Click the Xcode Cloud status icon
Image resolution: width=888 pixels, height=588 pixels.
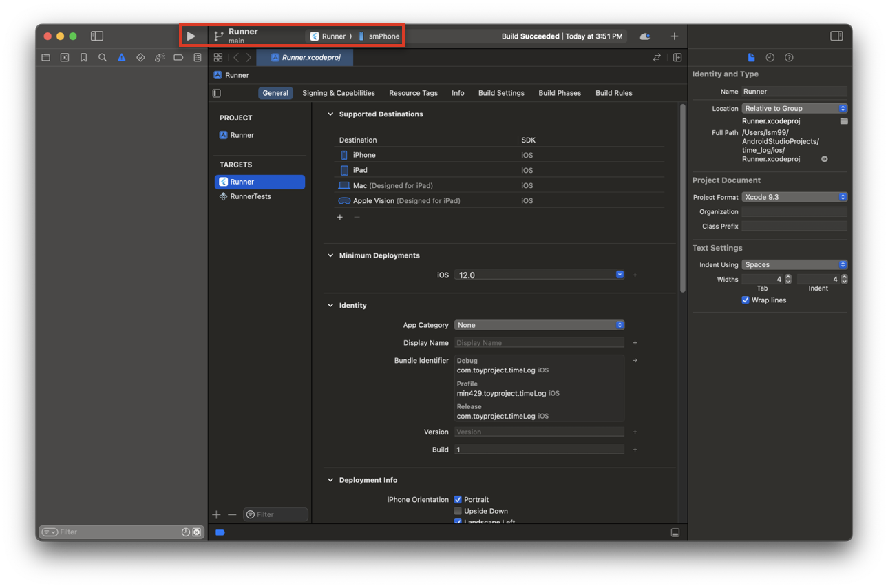pos(644,36)
